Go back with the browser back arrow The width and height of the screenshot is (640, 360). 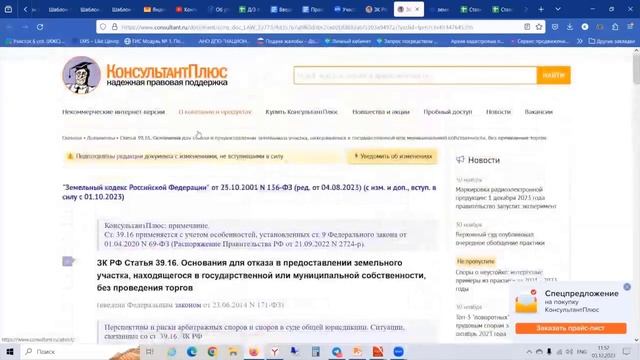[9, 27]
